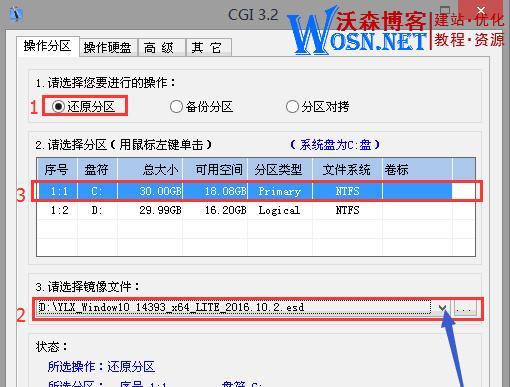Select the C: Primary partition row
The height and width of the screenshot is (387, 510).
[x=256, y=191]
